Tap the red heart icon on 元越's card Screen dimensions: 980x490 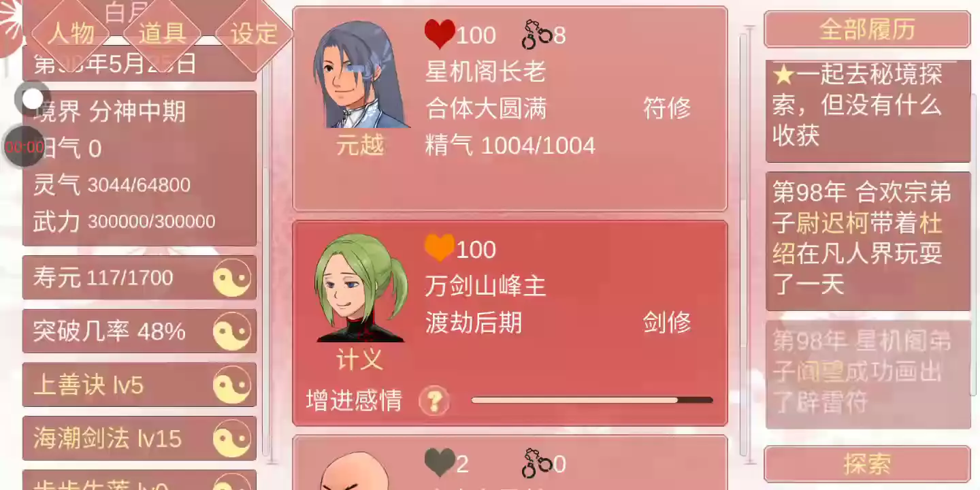tap(440, 33)
